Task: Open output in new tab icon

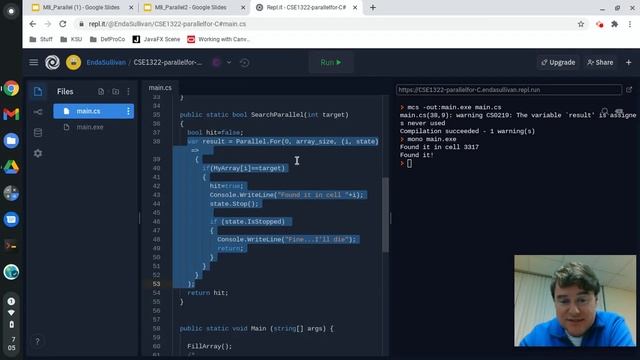Action: pyautogui.click(x=629, y=89)
